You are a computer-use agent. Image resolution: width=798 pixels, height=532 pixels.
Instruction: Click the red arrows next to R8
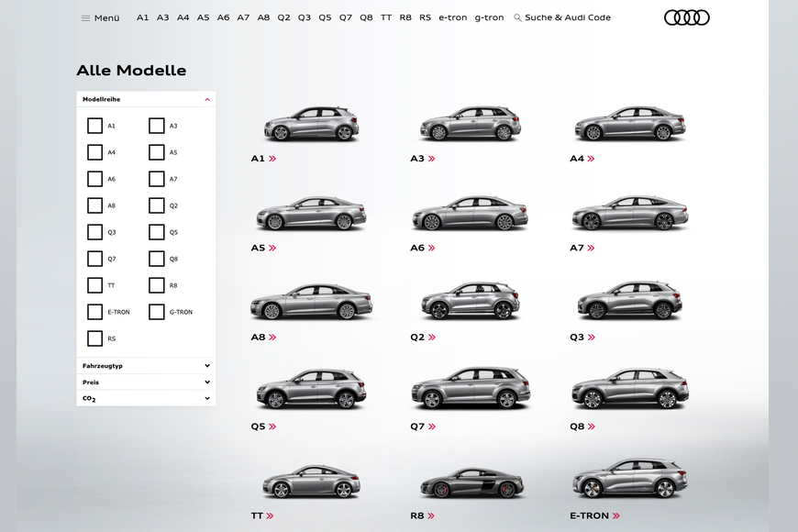431,515
